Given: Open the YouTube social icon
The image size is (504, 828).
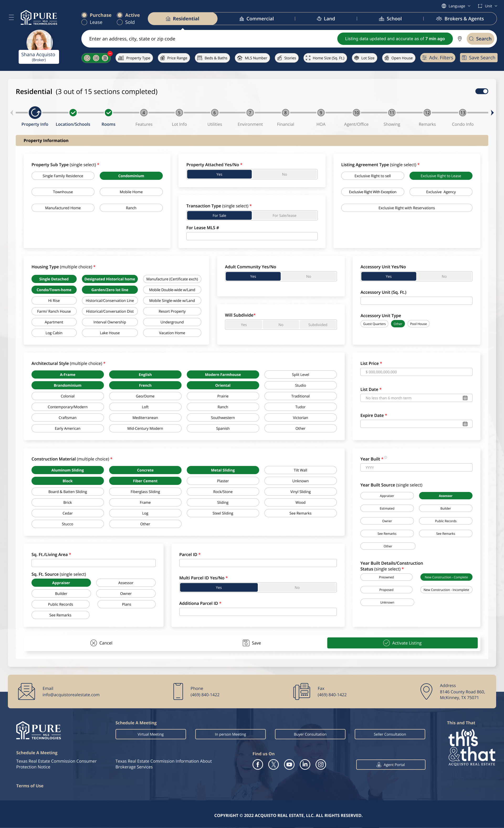Looking at the screenshot, I should [x=289, y=764].
